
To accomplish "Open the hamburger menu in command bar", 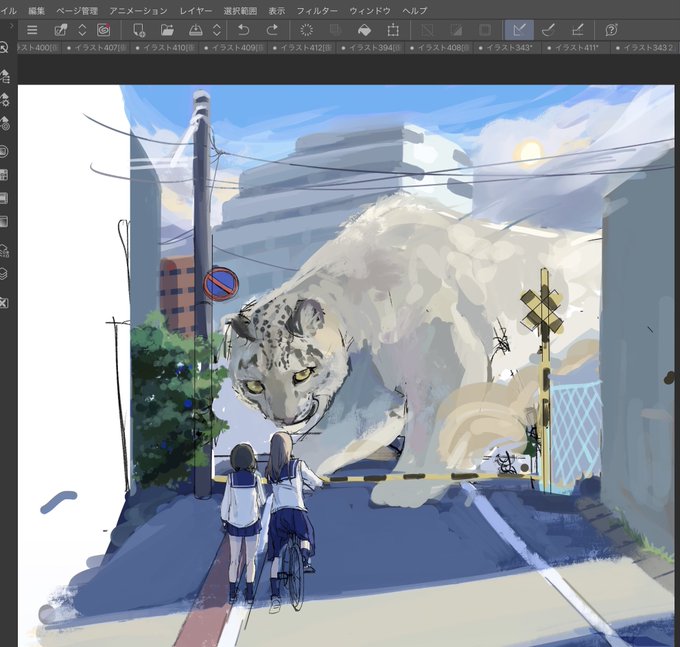I will click(x=32, y=30).
